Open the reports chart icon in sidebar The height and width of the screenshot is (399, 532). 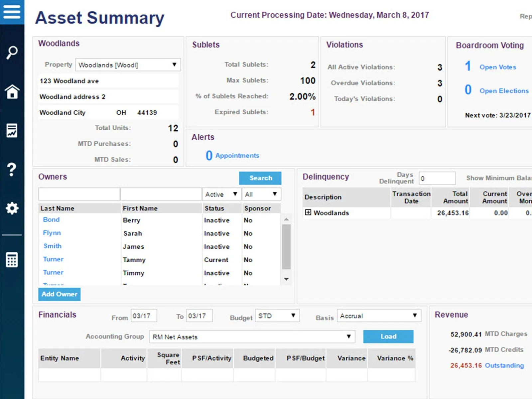pos(12,130)
